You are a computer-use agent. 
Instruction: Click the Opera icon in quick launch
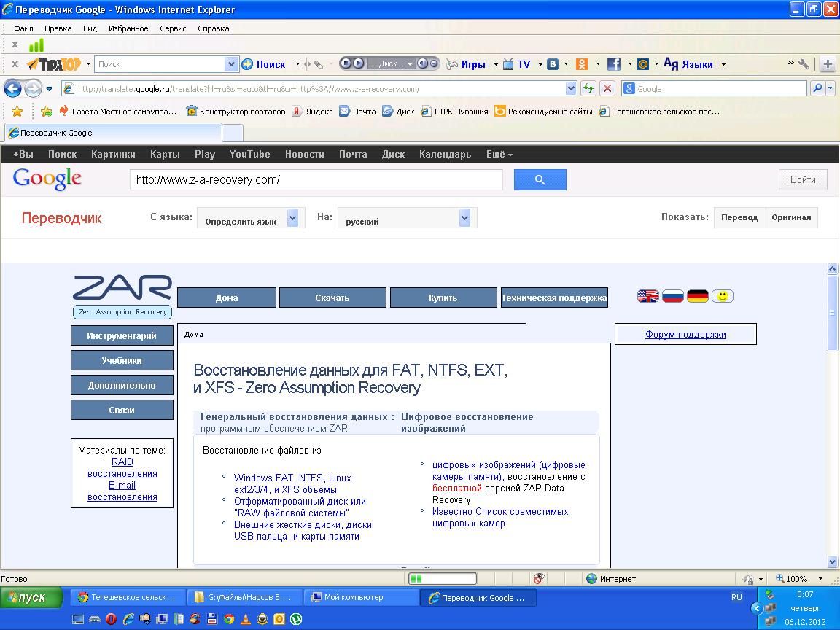[x=111, y=619]
